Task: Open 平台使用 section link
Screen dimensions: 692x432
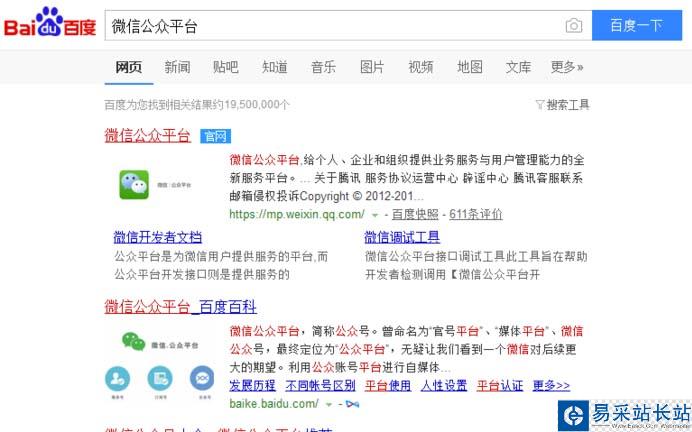Action: coord(387,386)
